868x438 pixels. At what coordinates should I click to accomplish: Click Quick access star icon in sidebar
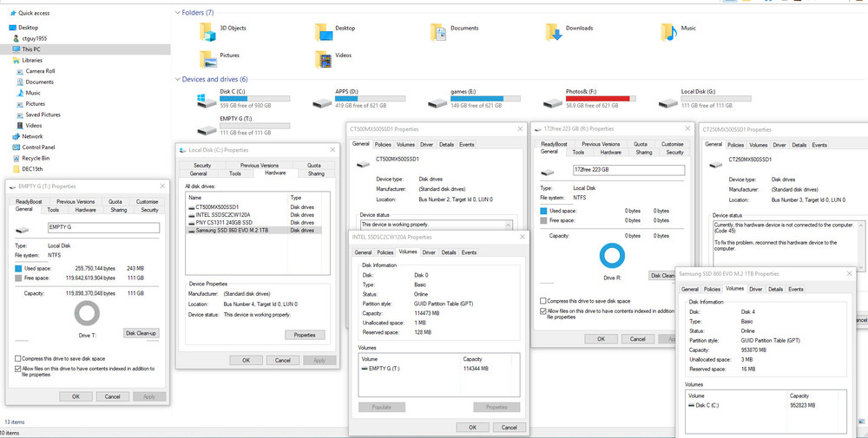click(13, 13)
